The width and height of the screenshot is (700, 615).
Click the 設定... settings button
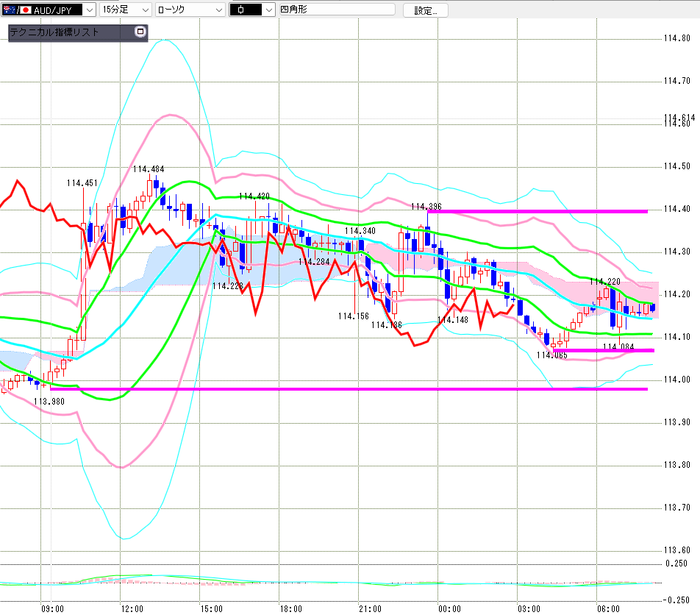pyautogui.click(x=426, y=10)
